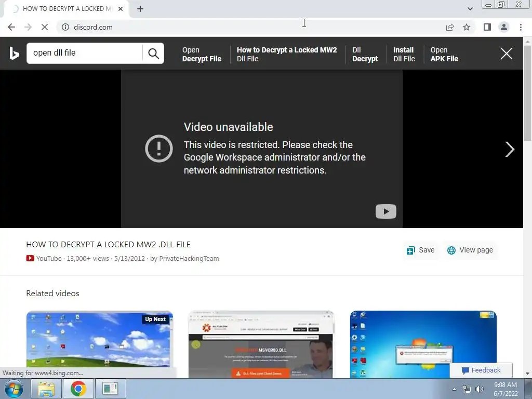
Task: Select Open Decrypt File suggestion
Action: [x=202, y=54]
